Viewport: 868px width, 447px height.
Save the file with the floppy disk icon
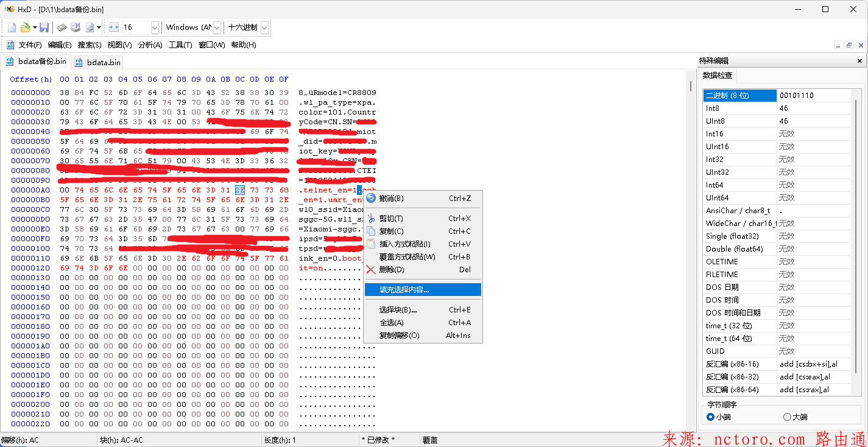click(x=44, y=27)
